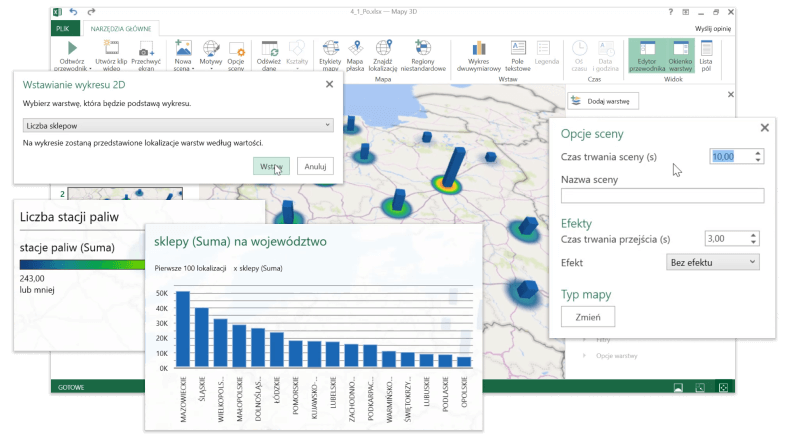
Task: Open Liczba sklepow layer dropdown
Action: [x=178, y=126]
